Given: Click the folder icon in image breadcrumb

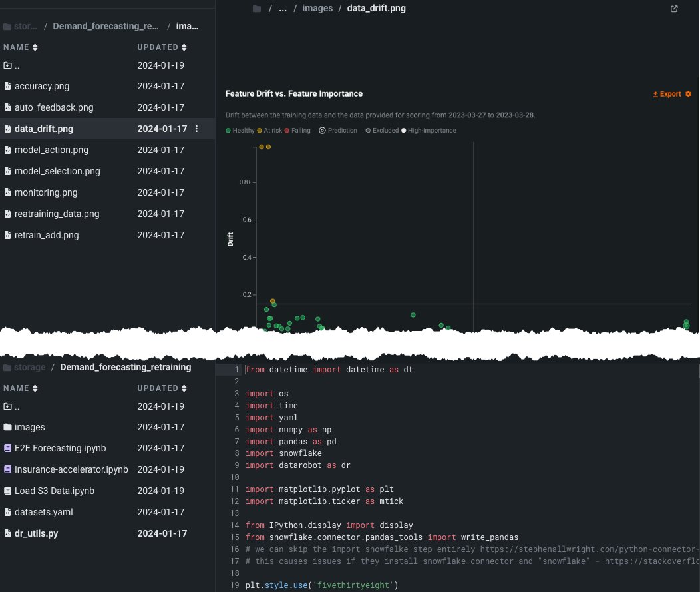Looking at the screenshot, I should coord(257,9).
